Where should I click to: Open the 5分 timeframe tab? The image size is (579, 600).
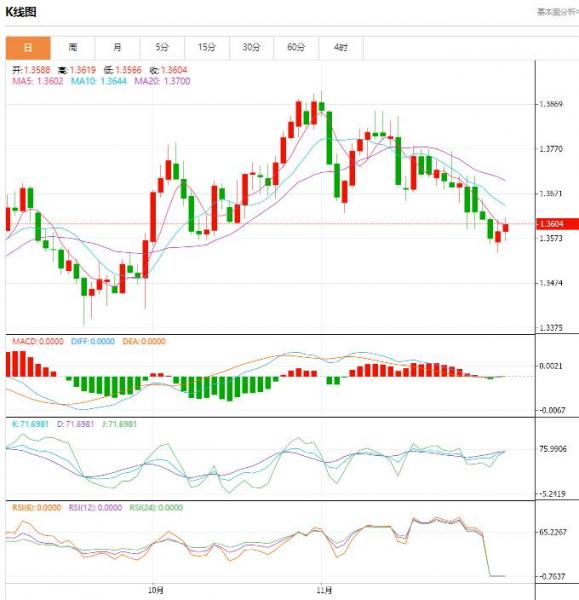[162, 48]
